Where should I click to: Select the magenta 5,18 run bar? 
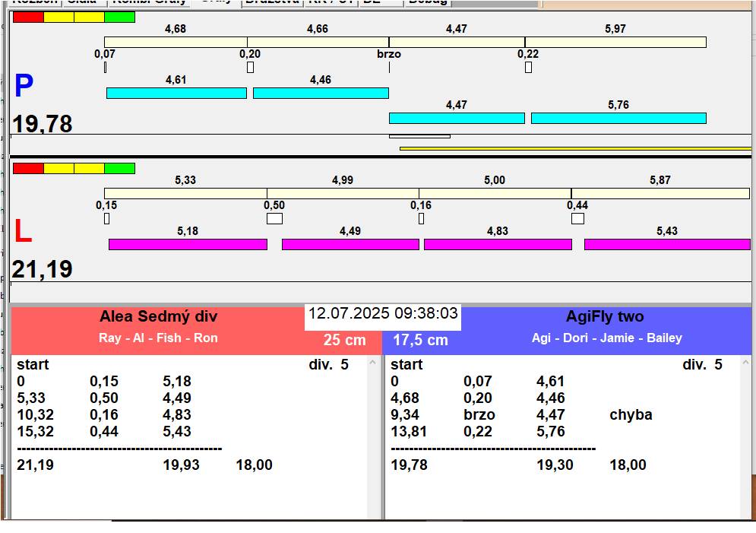[x=188, y=245]
